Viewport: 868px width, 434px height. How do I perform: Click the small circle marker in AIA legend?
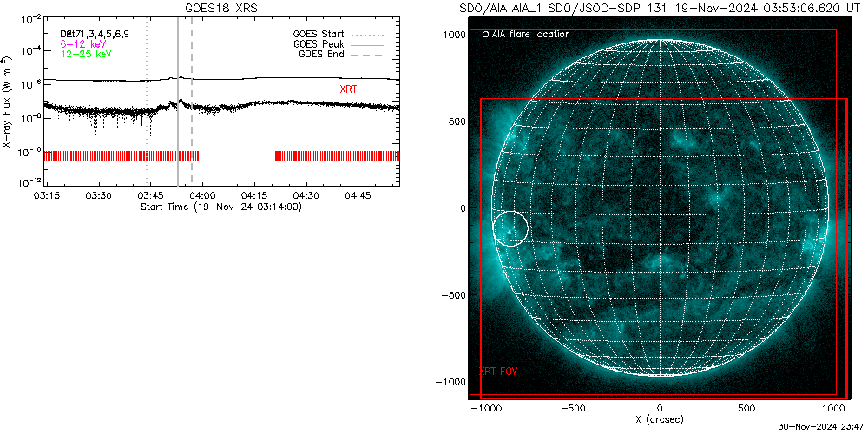coord(485,35)
